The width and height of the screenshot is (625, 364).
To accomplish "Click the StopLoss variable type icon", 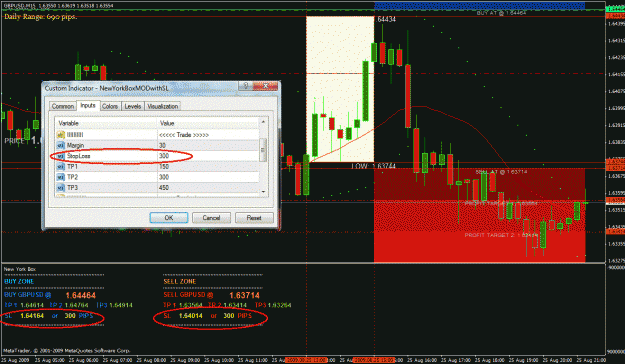I will tap(61, 156).
